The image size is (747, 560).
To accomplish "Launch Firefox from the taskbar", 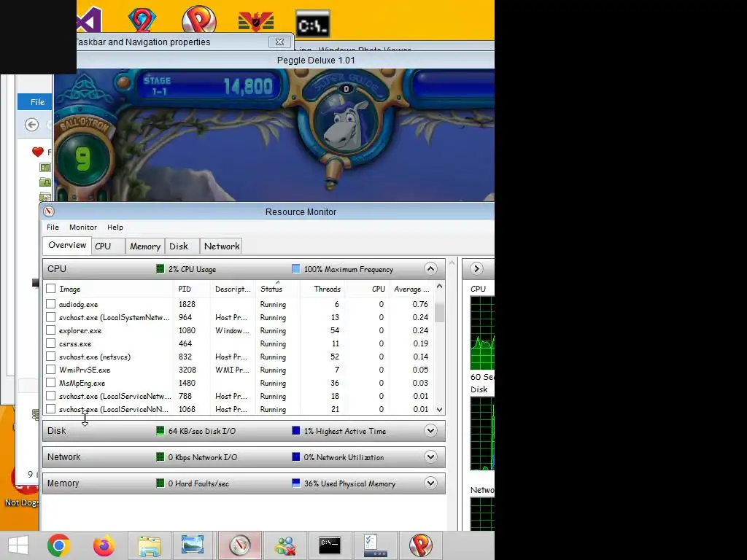I will coord(104,545).
